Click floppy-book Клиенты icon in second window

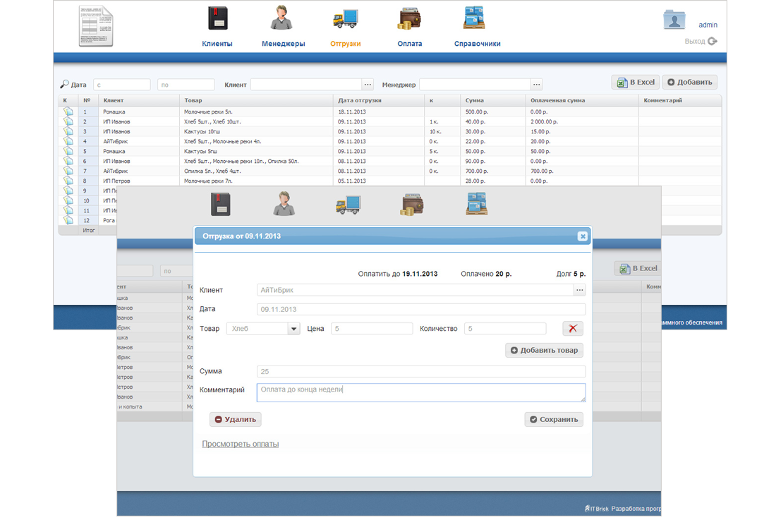[221, 205]
